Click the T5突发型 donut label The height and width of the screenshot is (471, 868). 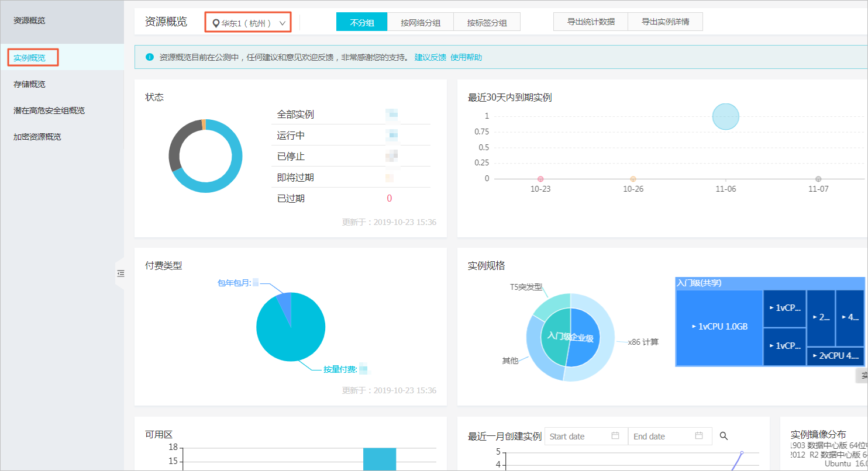526,287
